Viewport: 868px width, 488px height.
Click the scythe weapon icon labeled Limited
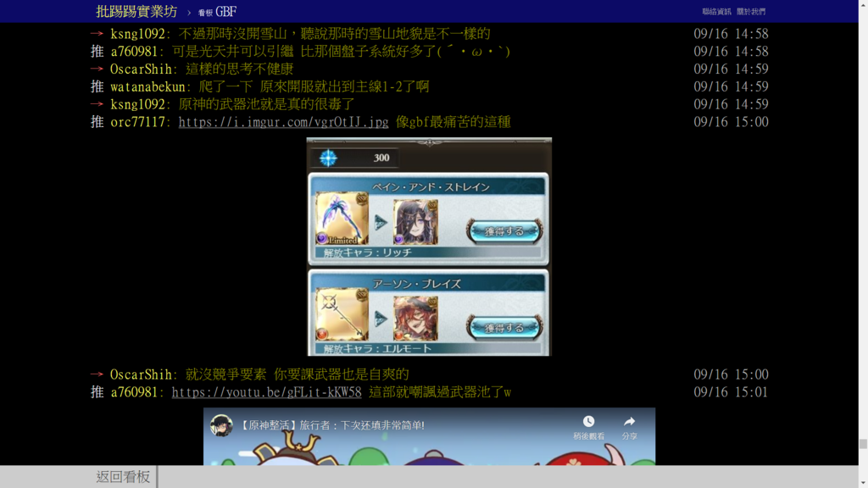coord(342,219)
